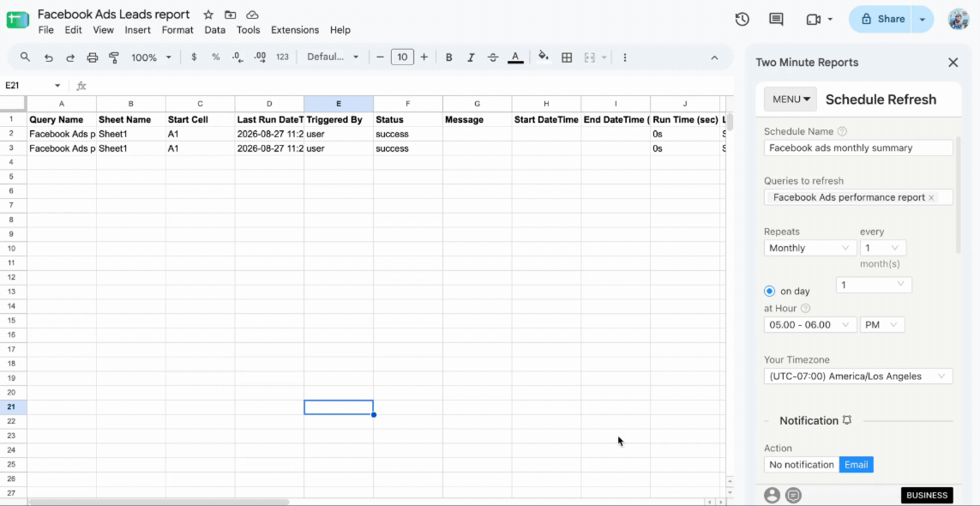Open the text color picker

[x=515, y=57]
